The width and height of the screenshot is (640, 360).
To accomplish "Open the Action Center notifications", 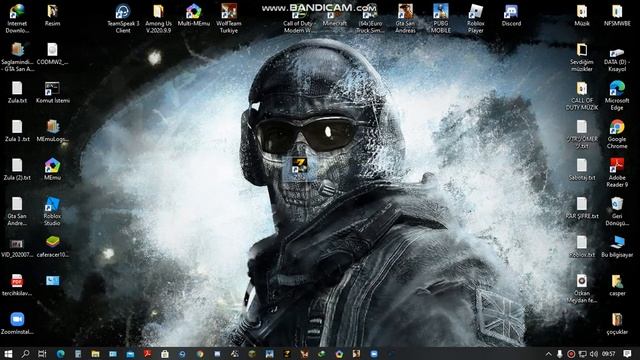I will 627,354.
